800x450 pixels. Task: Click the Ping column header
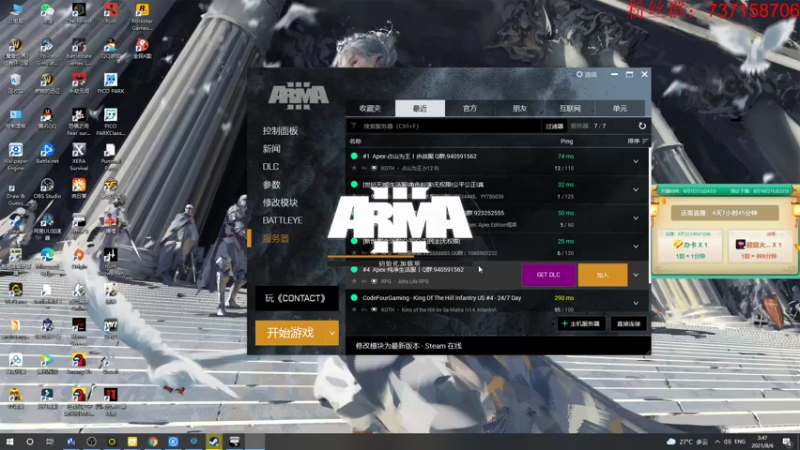tap(566, 141)
